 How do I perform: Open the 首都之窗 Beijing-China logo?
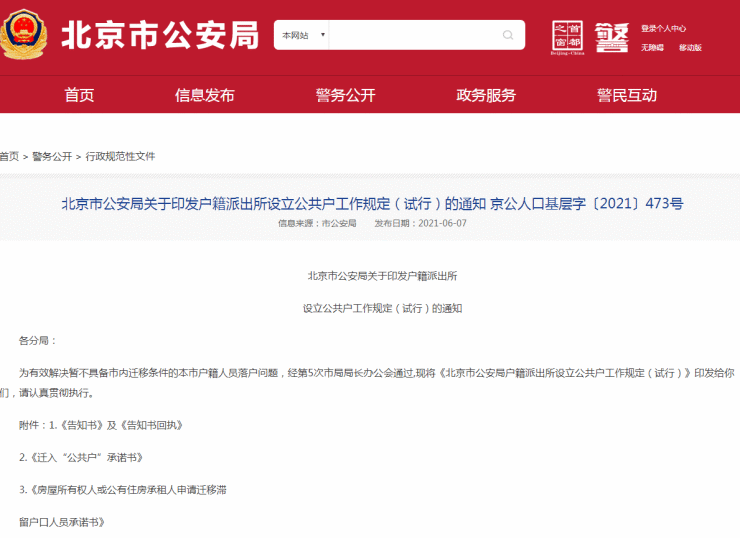(x=567, y=38)
